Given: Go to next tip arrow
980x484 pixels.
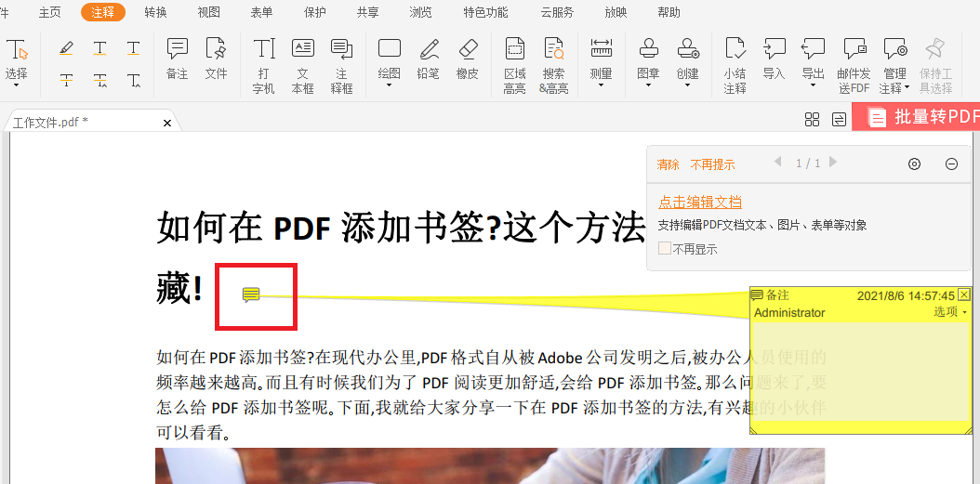Looking at the screenshot, I should (x=832, y=162).
